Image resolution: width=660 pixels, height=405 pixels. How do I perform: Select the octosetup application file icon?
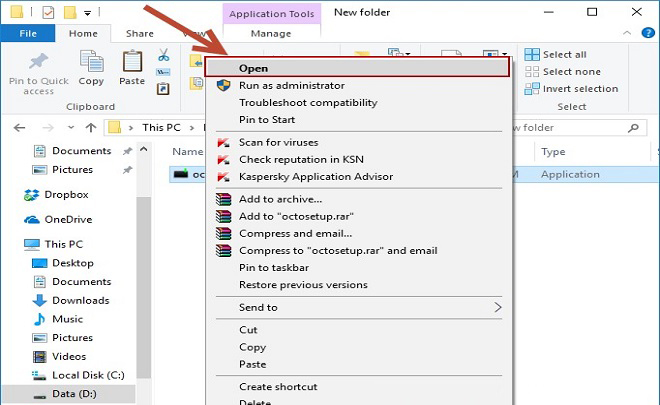[x=181, y=174]
